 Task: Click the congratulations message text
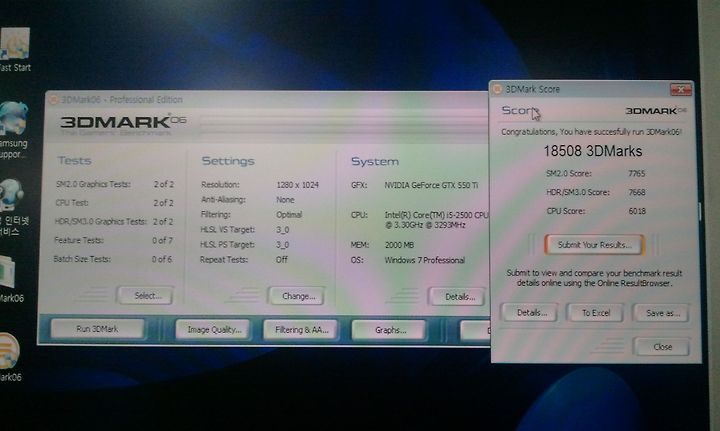point(591,132)
